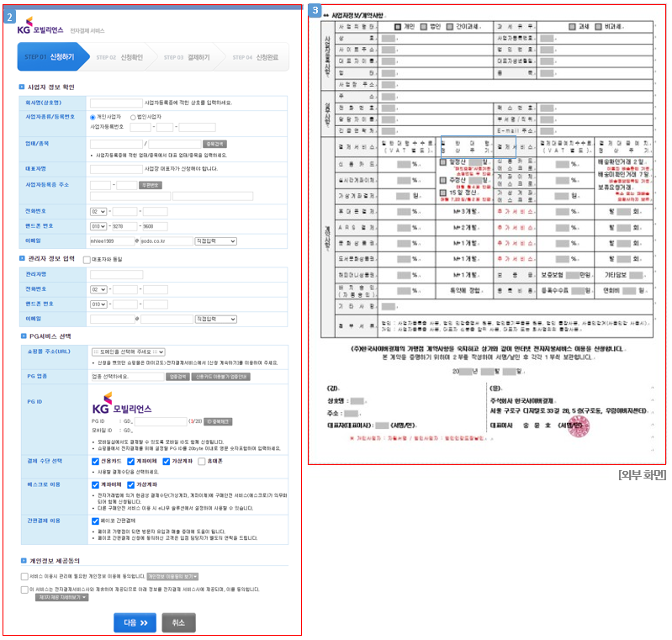Image resolution: width=672 pixels, height=640 pixels.
Task: Click the STEP 02 신청확인 step
Action: click(117, 57)
